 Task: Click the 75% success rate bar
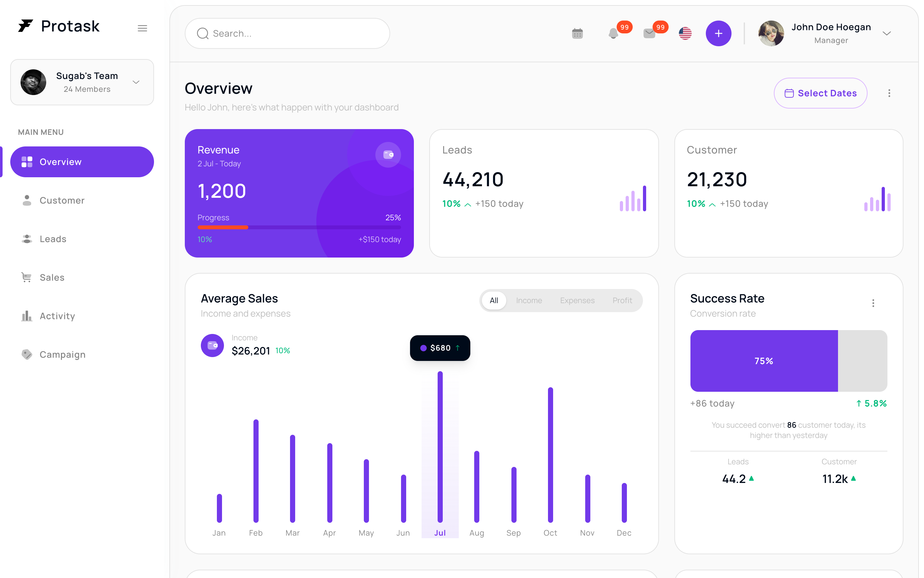point(764,361)
